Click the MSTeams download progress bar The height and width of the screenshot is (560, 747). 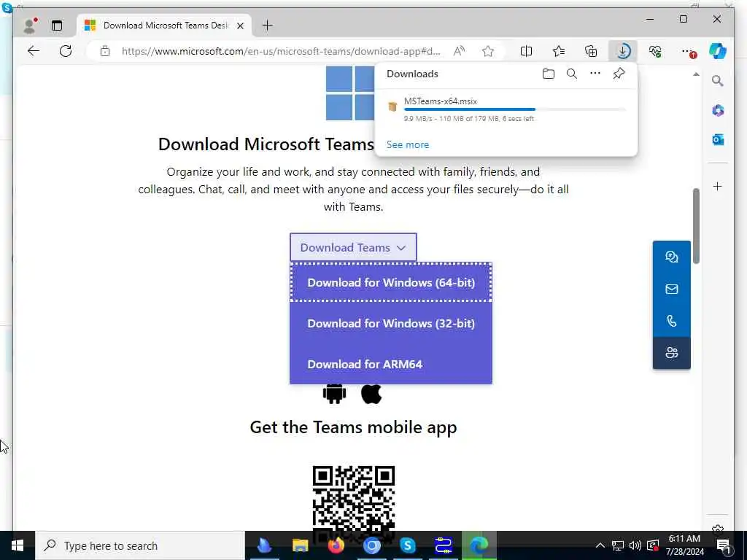(x=514, y=109)
